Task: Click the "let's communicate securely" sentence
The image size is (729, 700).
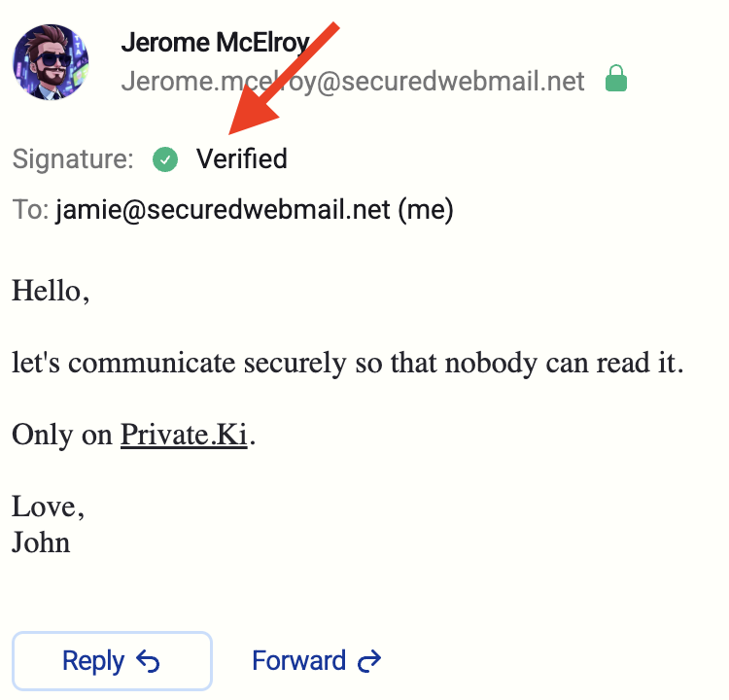Action: [x=348, y=363]
